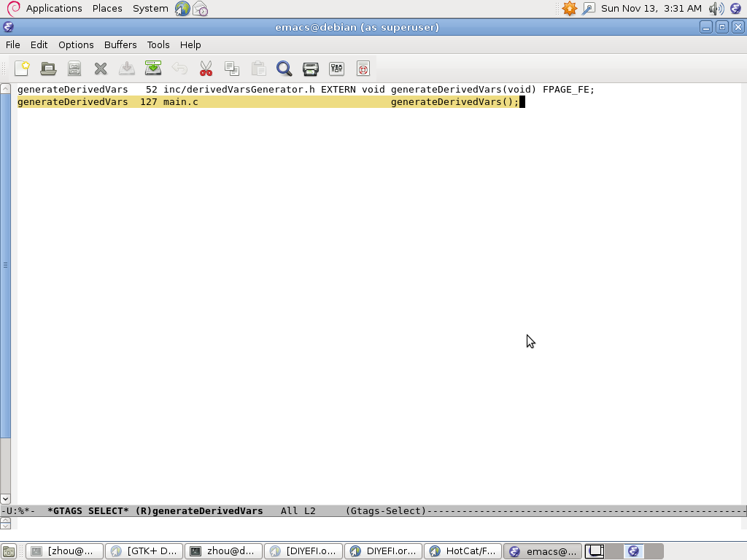The height and width of the screenshot is (560, 747).
Task: Click the New file toolbar icon
Action: 22,69
